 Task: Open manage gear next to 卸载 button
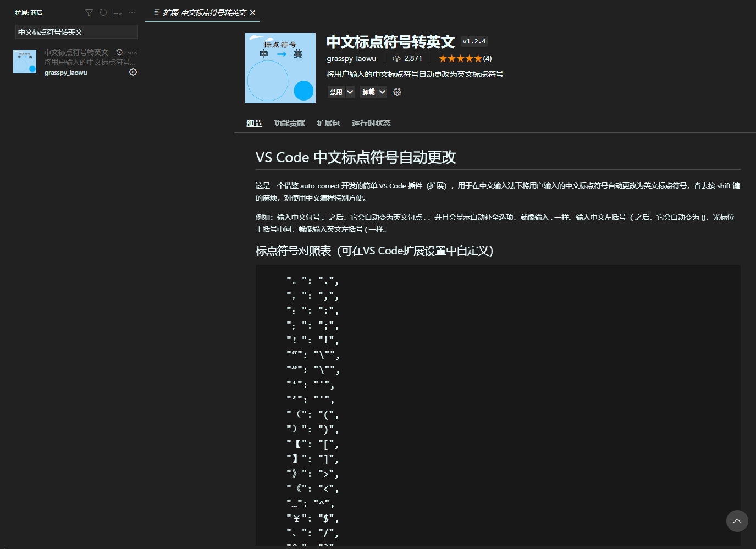click(x=398, y=92)
